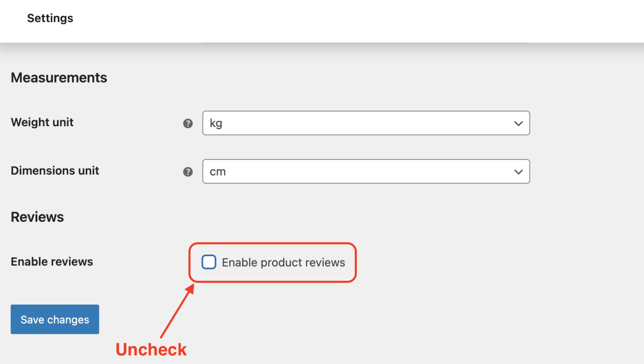Click the red 'Uncheck' annotation text
Image resolution: width=644 pixels, height=364 pixels.
click(x=151, y=350)
